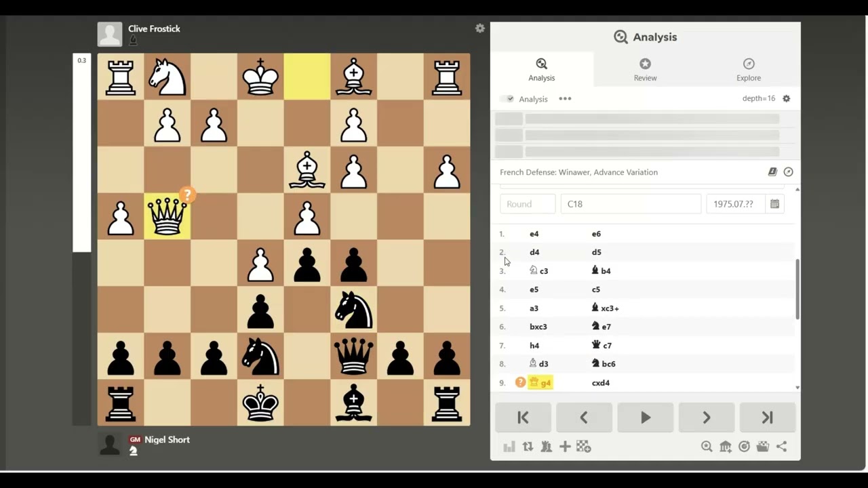The image size is (868, 488).
Task: Open saved games folder icon
Action: pyautogui.click(x=763, y=447)
